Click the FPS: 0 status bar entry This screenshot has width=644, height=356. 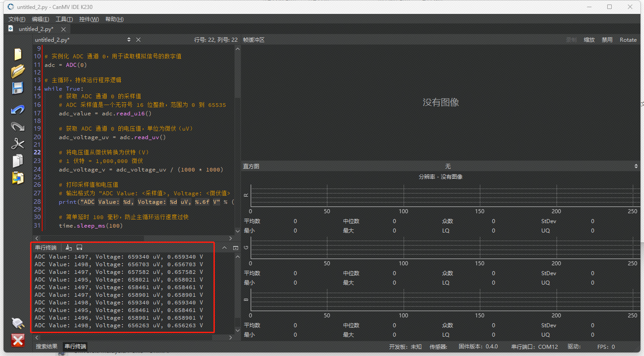tap(606, 347)
